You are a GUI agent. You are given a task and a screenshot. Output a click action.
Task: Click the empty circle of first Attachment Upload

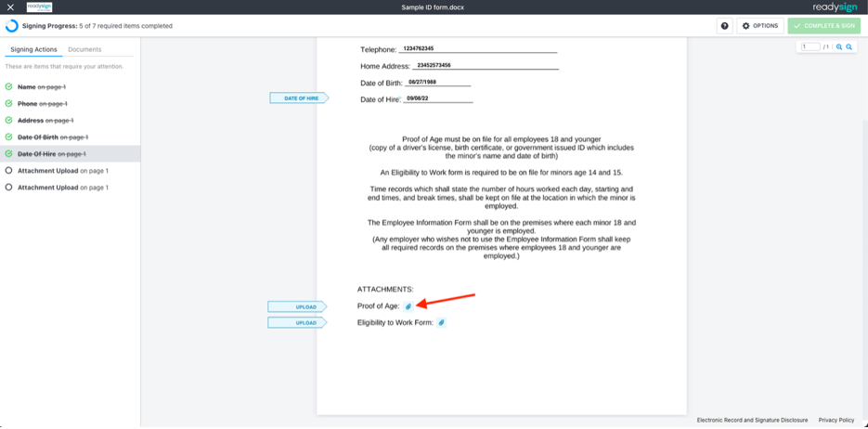[8, 171]
